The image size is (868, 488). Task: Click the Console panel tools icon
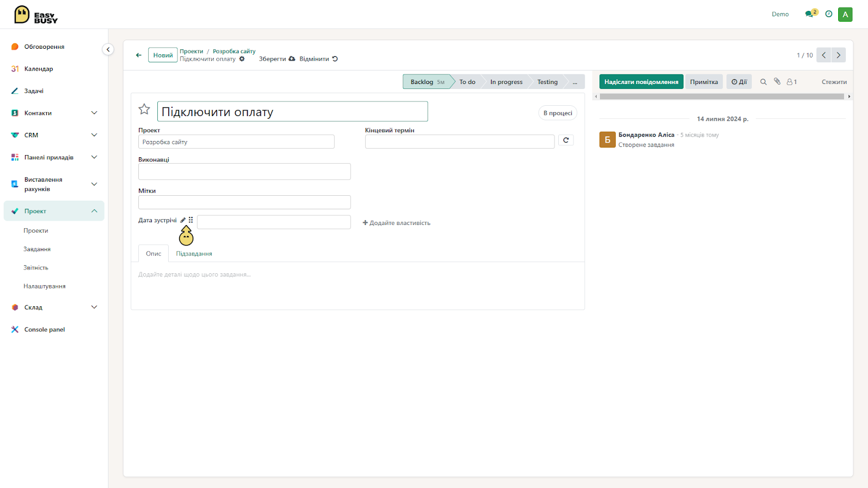click(15, 330)
